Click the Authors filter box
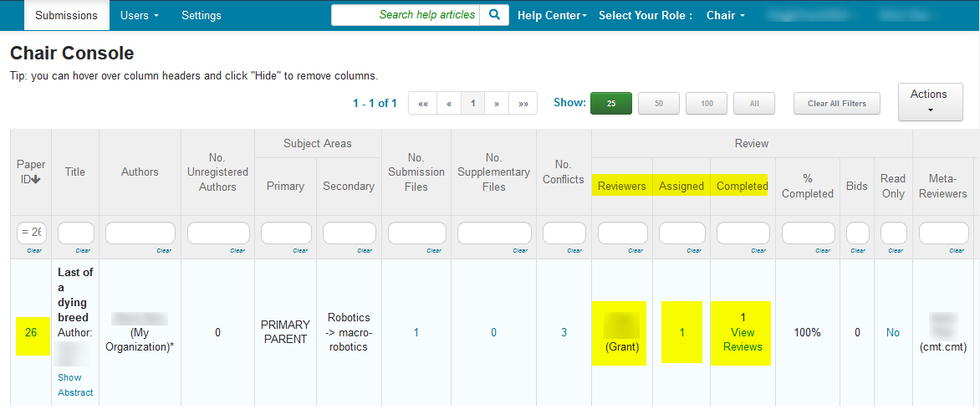980x415 pixels. click(x=140, y=233)
